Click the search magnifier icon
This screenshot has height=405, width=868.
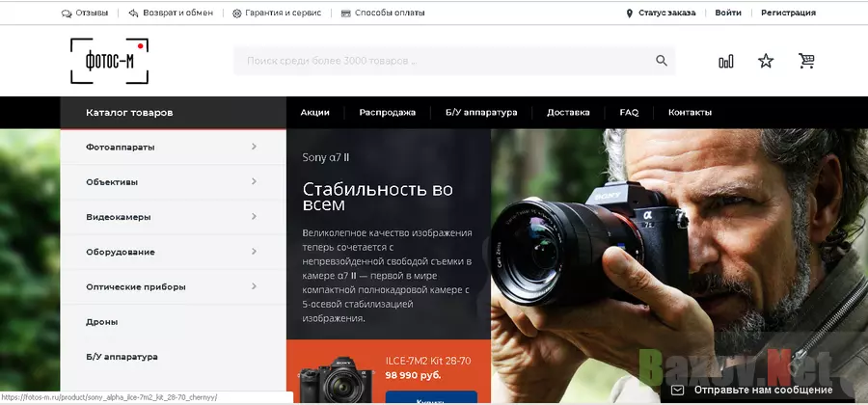coord(661,61)
